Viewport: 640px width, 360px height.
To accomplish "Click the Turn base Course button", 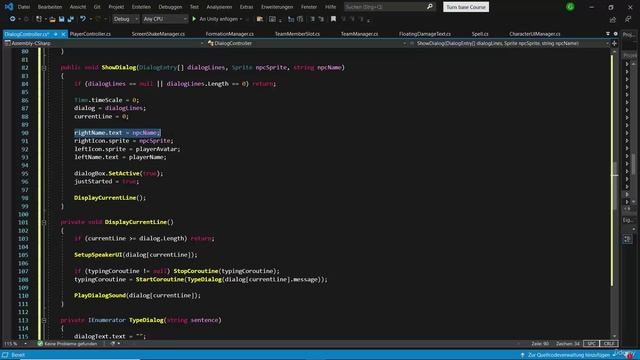I will [x=466, y=7].
